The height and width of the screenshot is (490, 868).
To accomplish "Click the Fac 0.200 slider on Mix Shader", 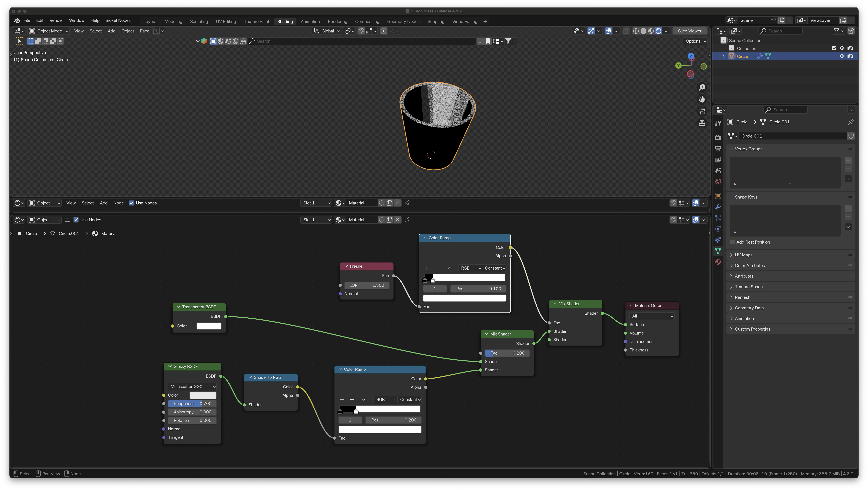I will 507,353.
